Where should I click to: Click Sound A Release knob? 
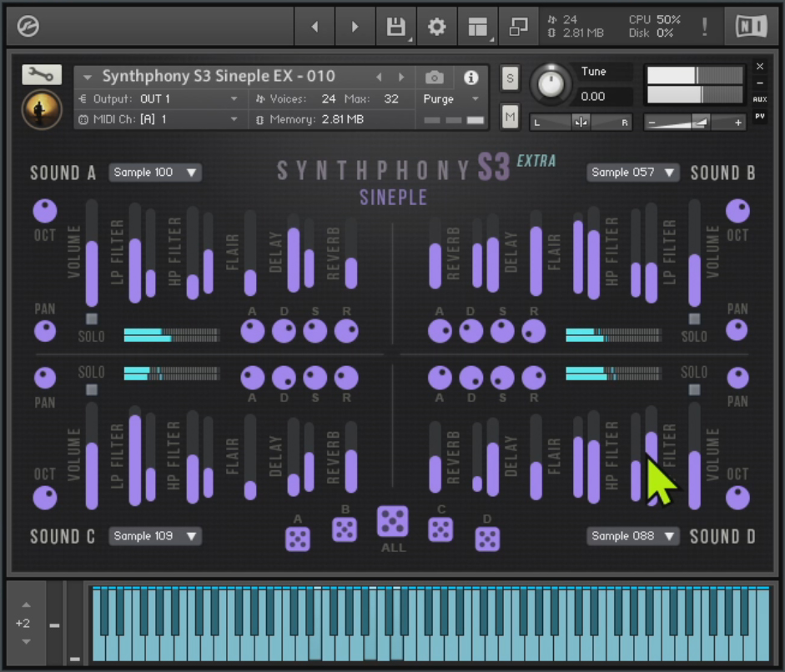click(x=346, y=331)
